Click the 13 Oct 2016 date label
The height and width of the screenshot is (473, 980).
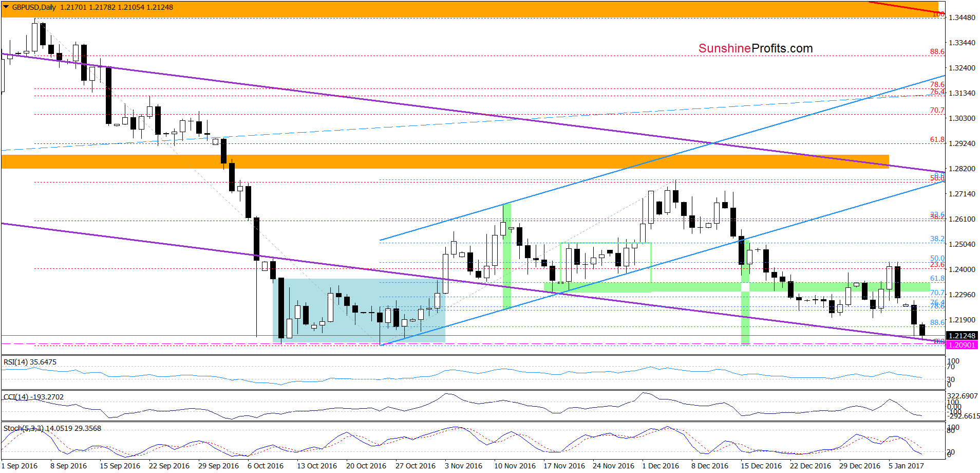317,466
